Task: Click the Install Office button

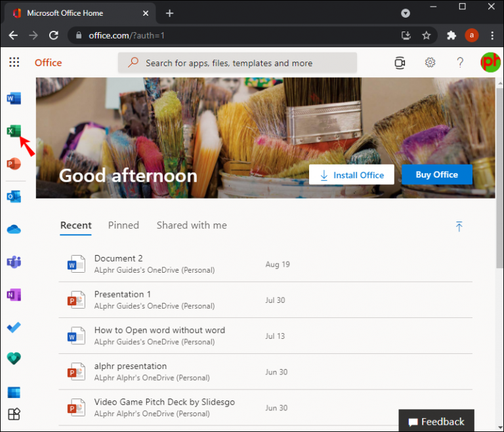Action: pyautogui.click(x=351, y=175)
